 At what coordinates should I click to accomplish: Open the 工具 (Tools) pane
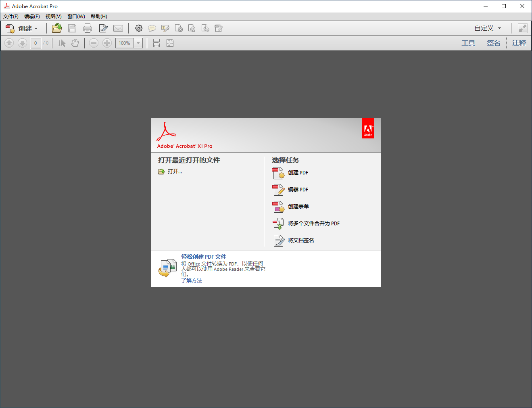(468, 43)
